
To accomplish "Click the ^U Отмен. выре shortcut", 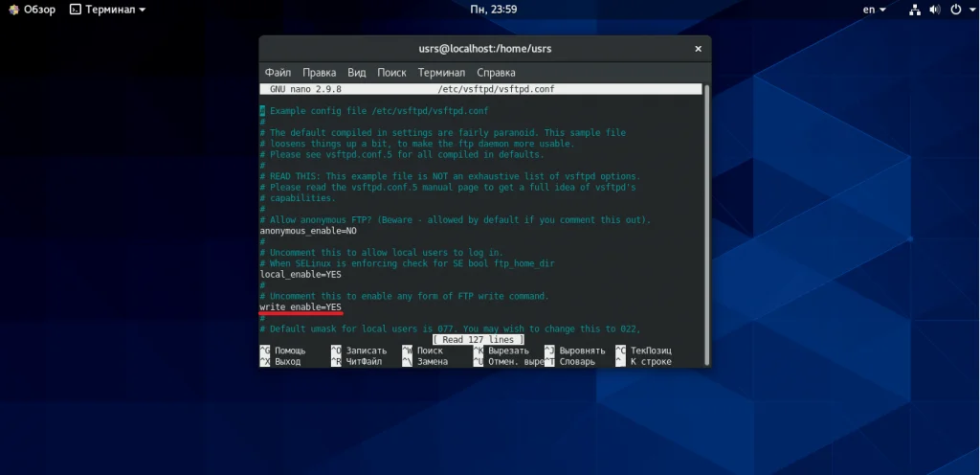I will (509, 362).
